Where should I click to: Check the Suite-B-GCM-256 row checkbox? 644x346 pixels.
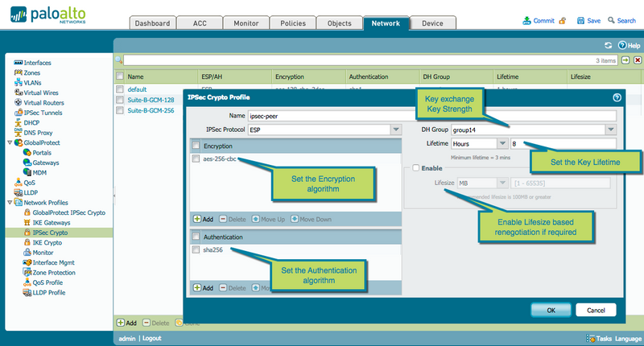pyautogui.click(x=119, y=110)
